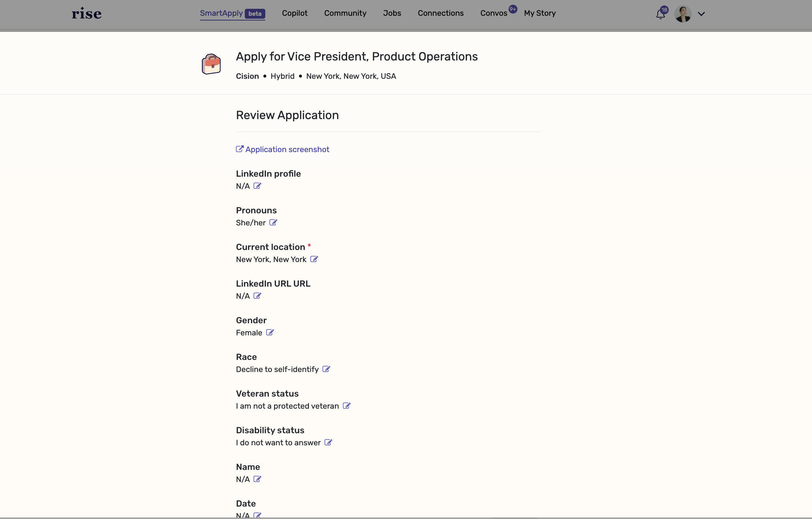Go to rise home logo
This screenshot has height=519, width=812.
(86, 13)
